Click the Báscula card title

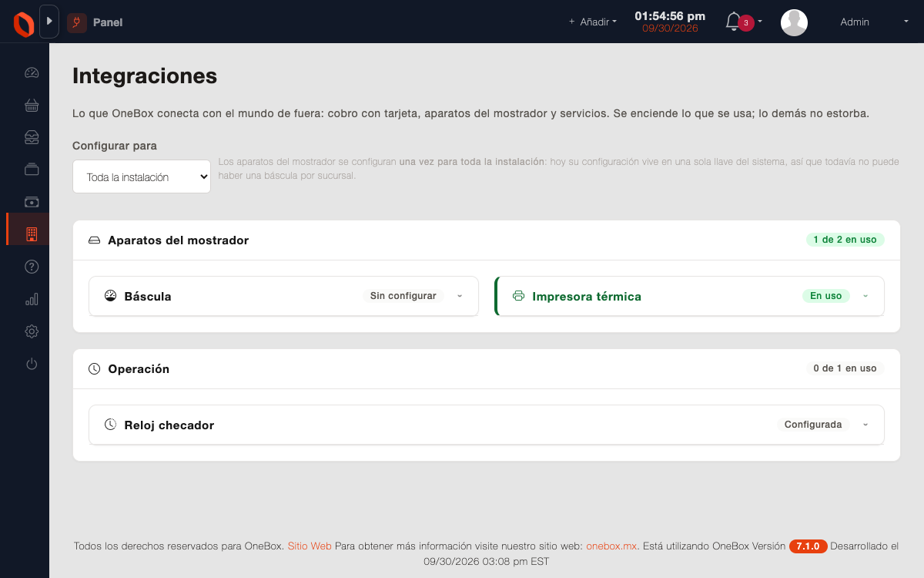(x=148, y=296)
